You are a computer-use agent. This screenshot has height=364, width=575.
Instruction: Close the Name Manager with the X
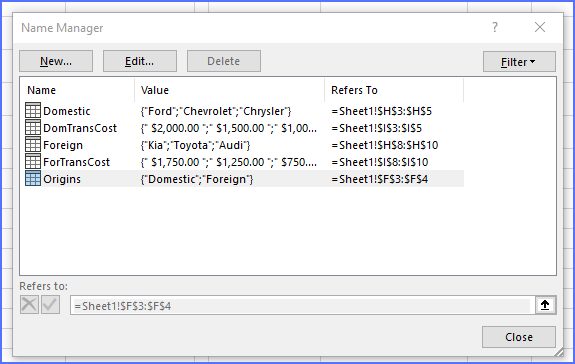tap(540, 27)
